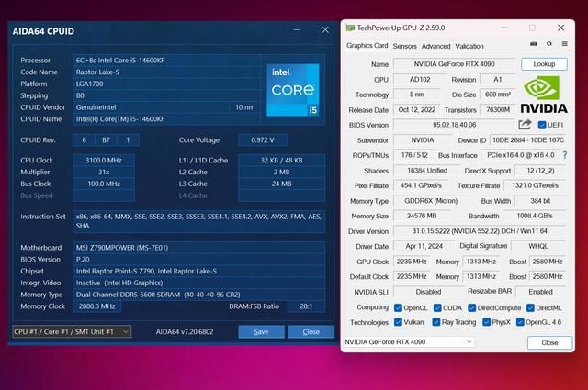This screenshot has width=588, height=390.
Task: Click the Close button at GPU-Z bottom
Action: [549, 342]
